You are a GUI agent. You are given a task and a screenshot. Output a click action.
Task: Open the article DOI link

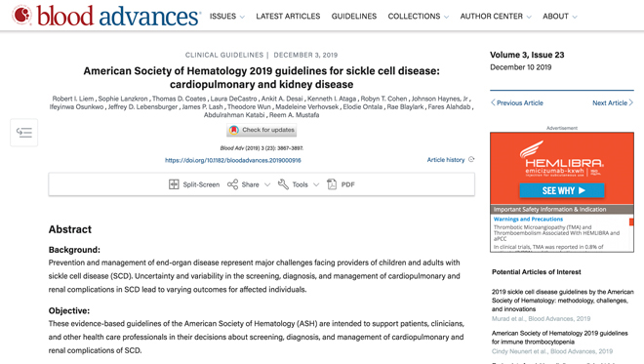[233, 160]
